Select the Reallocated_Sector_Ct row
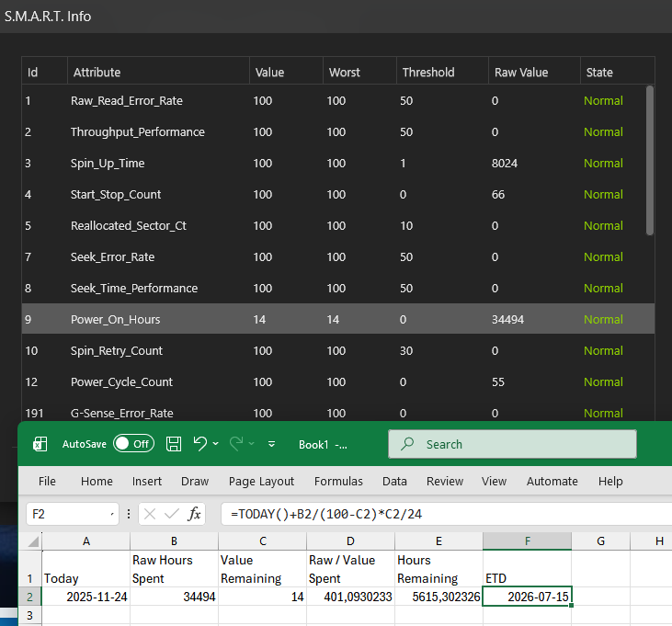 [x=334, y=225]
